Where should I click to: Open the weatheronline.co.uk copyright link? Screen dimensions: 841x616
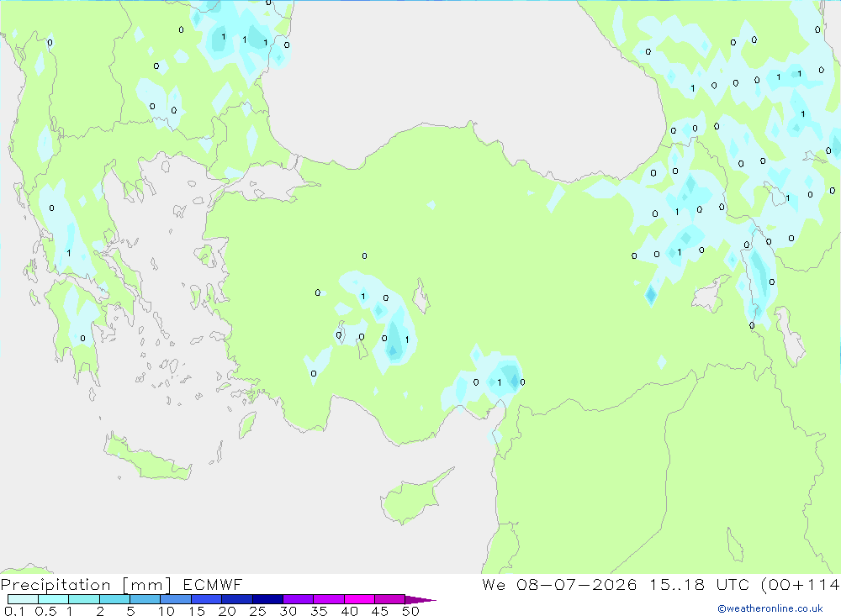click(770, 608)
